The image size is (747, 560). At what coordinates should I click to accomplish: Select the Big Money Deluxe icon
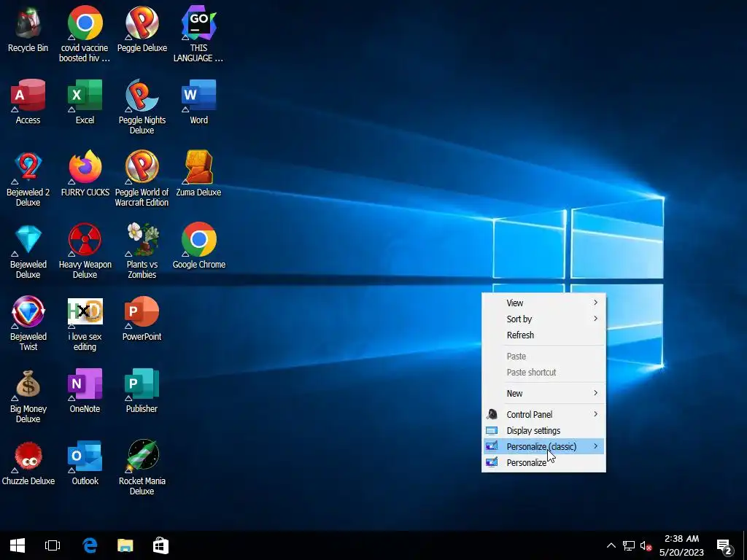[x=28, y=396]
